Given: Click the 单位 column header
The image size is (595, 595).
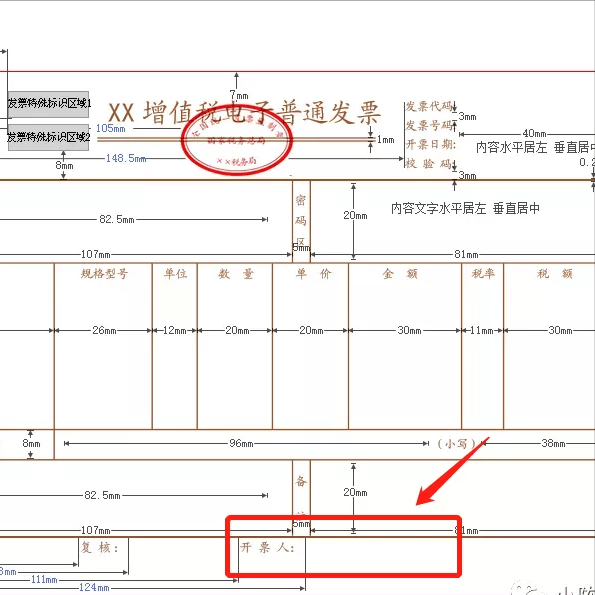Looking at the screenshot, I should pyautogui.click(x=175, y=274).
